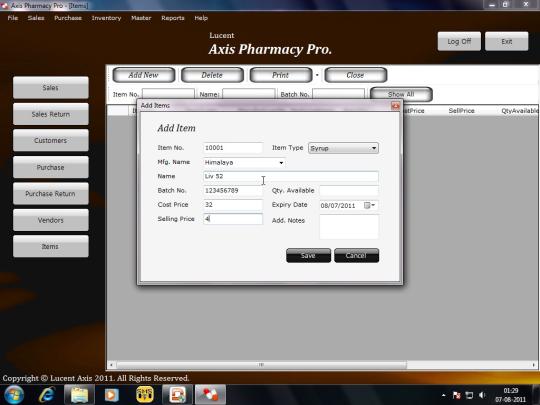Image resolution: width=540 pixels, height=405 pixels.
Task: Click the QtyAvailable column header
Action: pyautogui.click(x=519, y=111)
